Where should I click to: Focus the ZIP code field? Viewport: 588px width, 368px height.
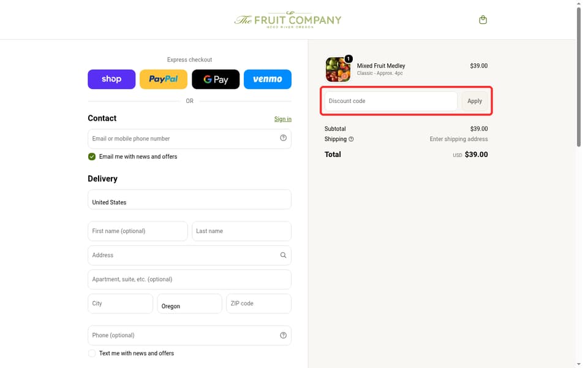(258, 304)
